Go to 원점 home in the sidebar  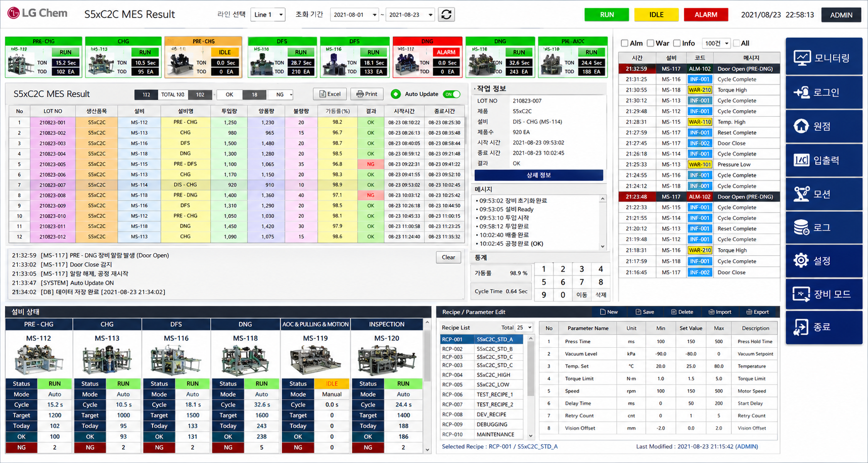click(x=824, y=126)
